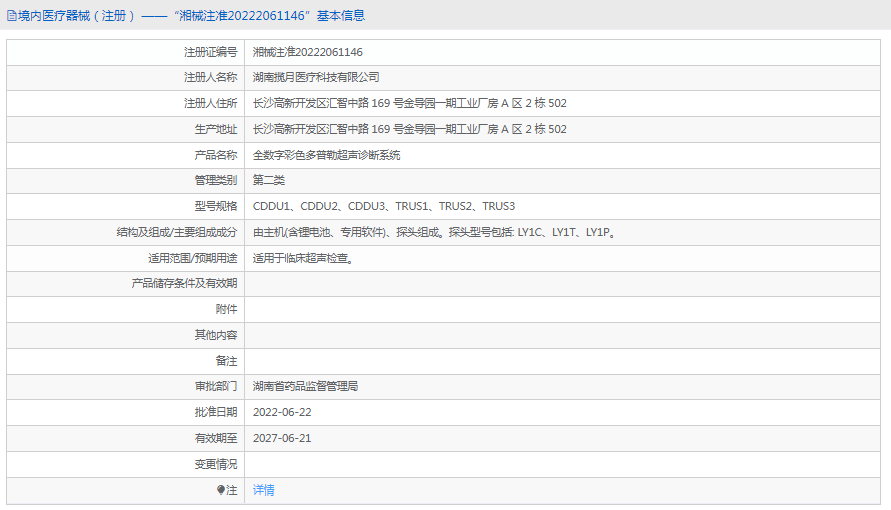The image size is (891, 510).
Task: Click the 型号规格 label
Action: pos(216,206)
